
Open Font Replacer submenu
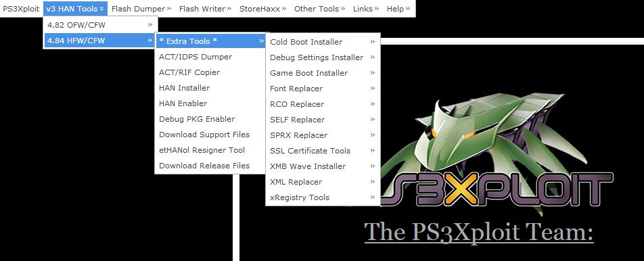323,89
